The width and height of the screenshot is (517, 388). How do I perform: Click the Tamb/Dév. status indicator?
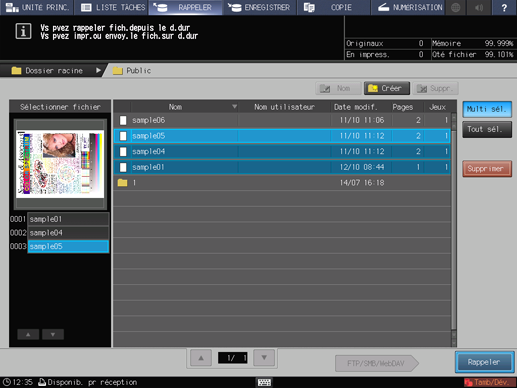coord(489,382)
